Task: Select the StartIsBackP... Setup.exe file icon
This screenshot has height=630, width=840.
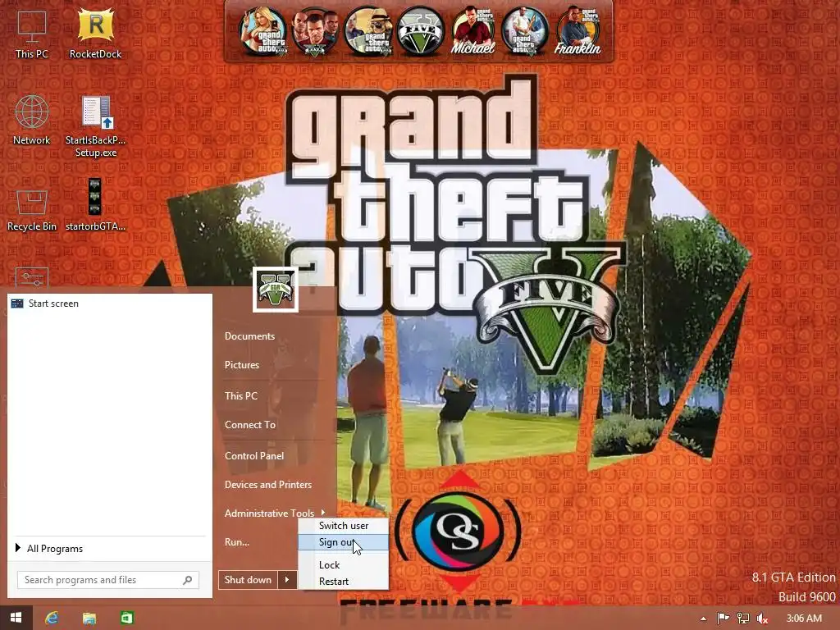Action: [x=95, y=126]
